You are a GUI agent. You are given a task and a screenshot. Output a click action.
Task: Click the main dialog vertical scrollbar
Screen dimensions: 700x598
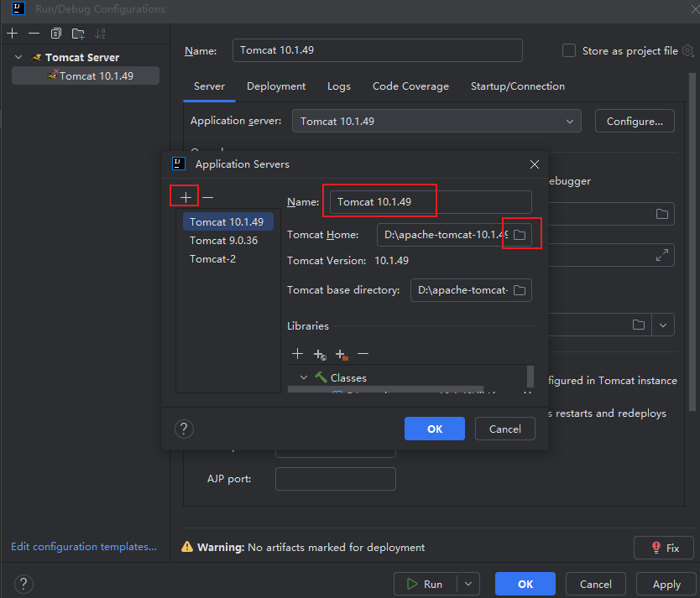(692, 241)
